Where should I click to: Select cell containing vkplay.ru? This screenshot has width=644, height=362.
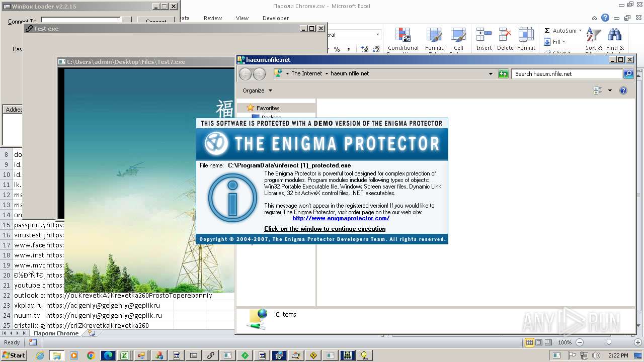(x=29, y=305)
